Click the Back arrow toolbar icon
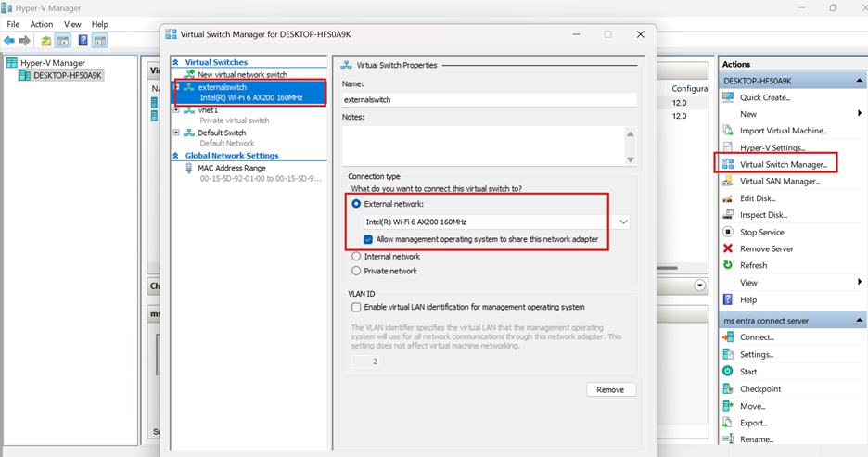This screenshot has height=457, width=868. click(8, 41)
